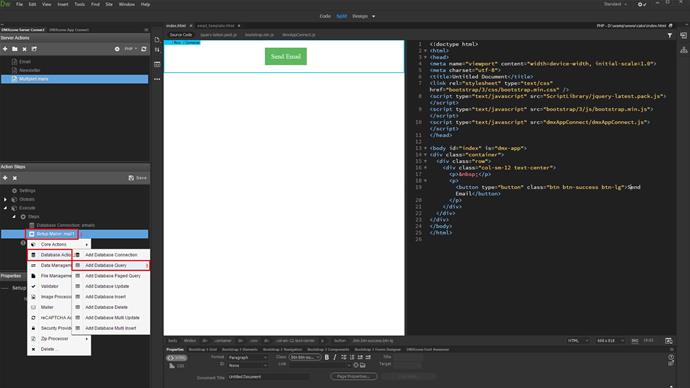Open the HTML file type dropdown in status bar
The image size is (690, 388).
pos(577,340)
